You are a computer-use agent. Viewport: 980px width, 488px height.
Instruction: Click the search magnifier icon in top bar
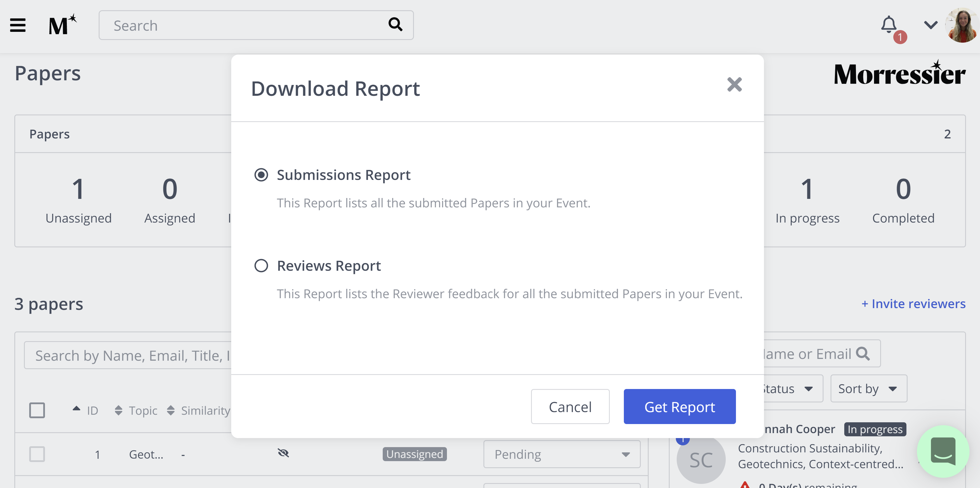coord(395,25)
